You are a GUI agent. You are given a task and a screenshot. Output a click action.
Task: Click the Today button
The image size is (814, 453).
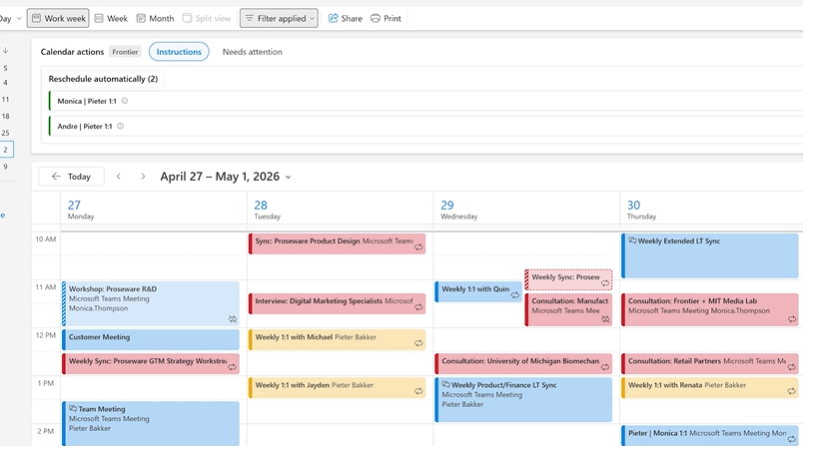tap(71, 176)
